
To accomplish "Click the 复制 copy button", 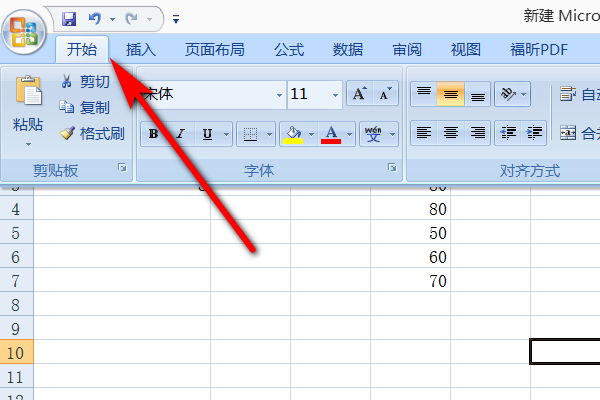I will point(85,108).
